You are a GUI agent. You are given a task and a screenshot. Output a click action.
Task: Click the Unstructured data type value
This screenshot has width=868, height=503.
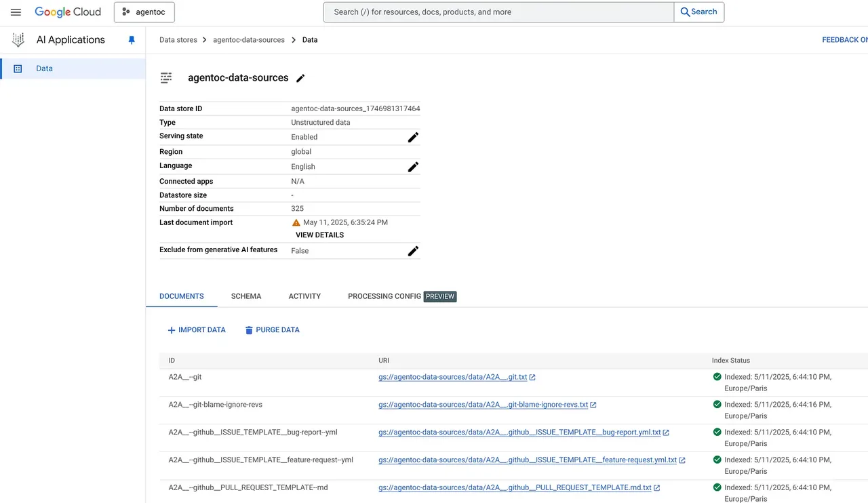321,123
